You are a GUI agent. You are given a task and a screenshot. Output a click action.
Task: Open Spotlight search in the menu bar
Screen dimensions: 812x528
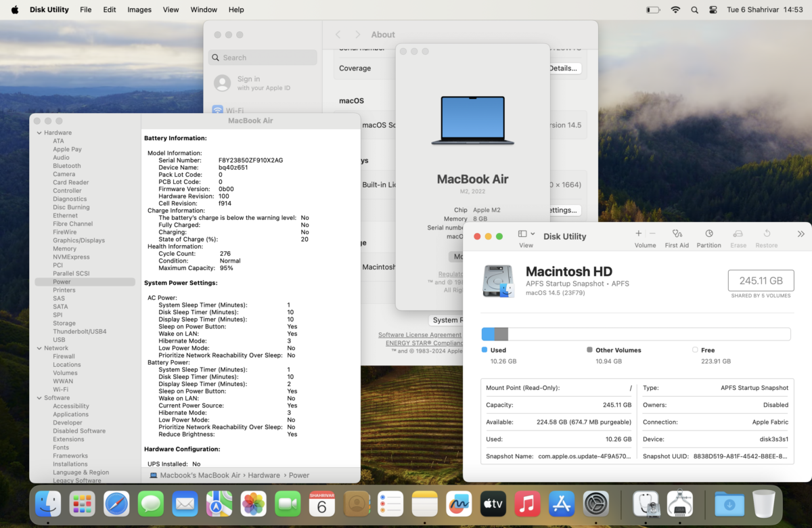[694, 10]
